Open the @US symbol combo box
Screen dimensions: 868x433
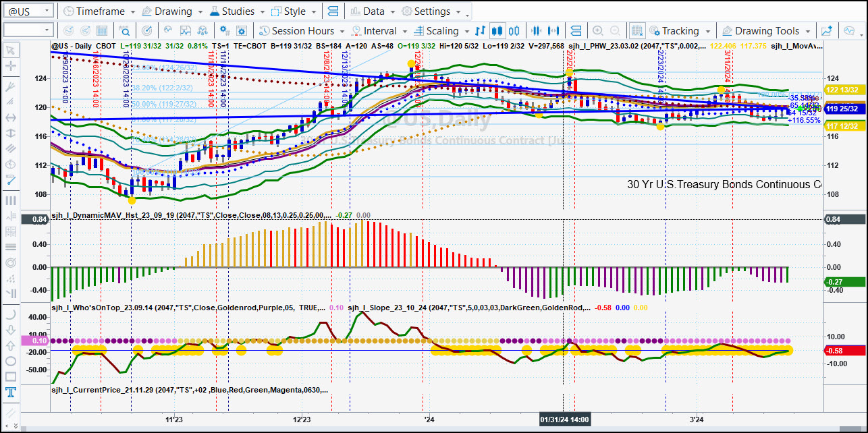(x=28, y=11)
